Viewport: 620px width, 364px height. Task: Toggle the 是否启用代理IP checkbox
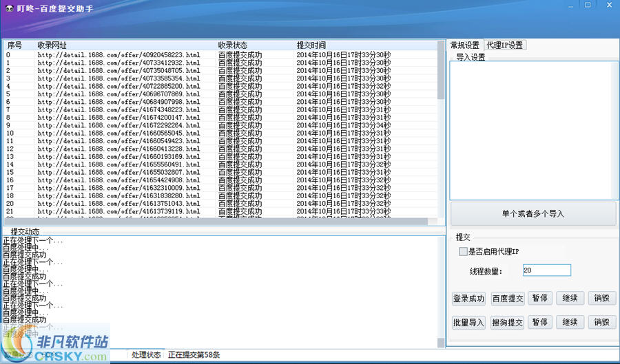pos(463,251)
